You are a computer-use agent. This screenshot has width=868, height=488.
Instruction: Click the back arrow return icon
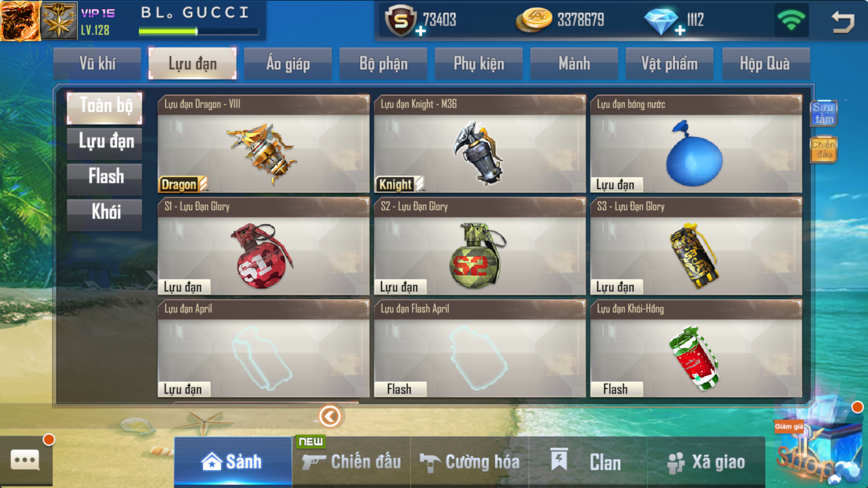(843, 21)
